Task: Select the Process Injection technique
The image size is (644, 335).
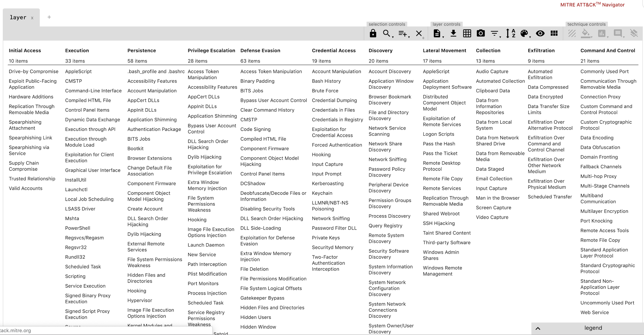Action: click(207, 293)
